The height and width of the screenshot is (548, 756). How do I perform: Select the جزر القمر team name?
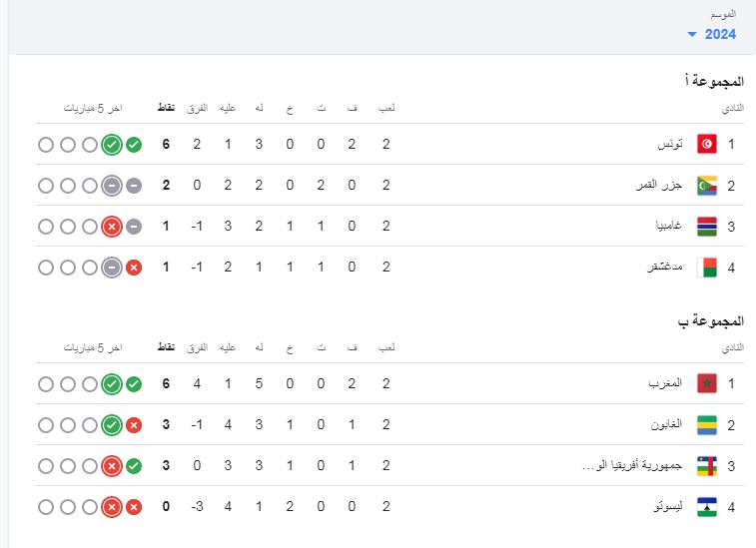pos(659,186)
